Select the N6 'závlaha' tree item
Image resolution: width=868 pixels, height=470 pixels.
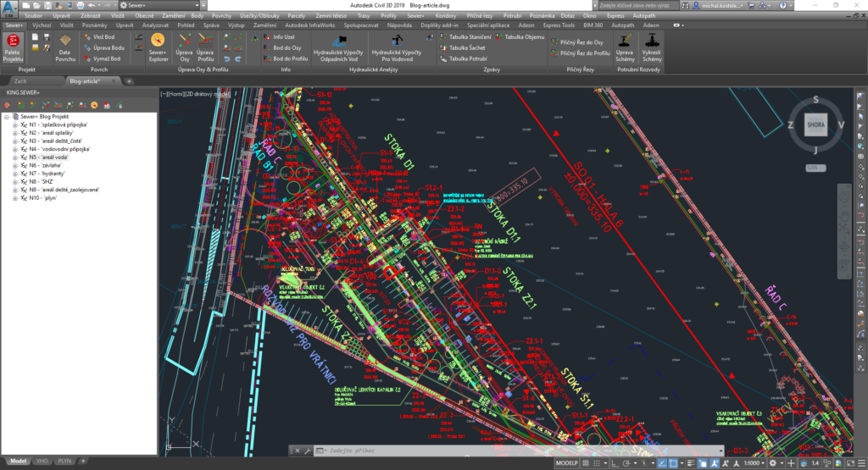[45, 165]
